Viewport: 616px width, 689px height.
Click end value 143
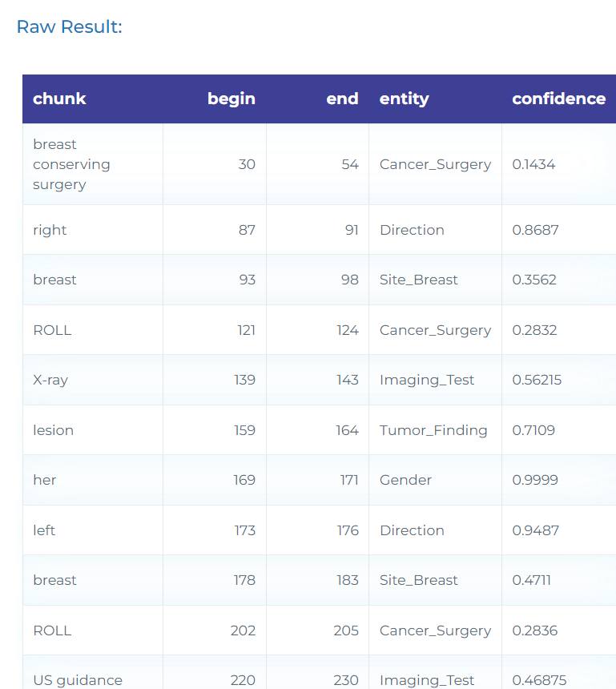(x=348, y=380)
